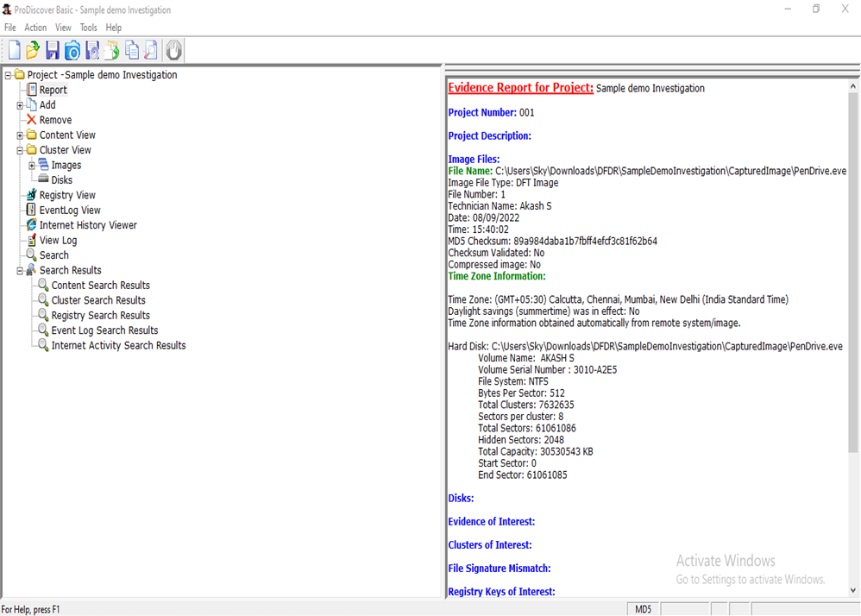
Task: Click the Copy documents toolbar icon
Action: tap(132, 50)
